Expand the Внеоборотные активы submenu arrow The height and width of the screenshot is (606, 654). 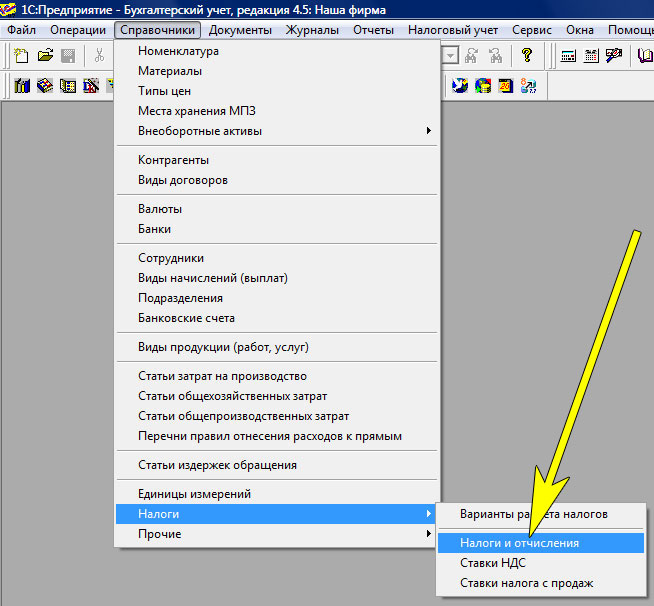(428, 131)
